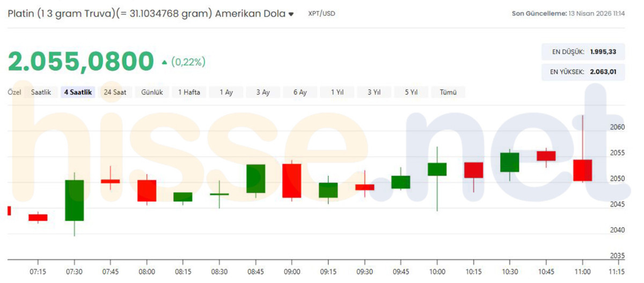Select the 1 Hafta range
Image resolution: width=644 pixels, height=283 pixels.
pos(189,92)
